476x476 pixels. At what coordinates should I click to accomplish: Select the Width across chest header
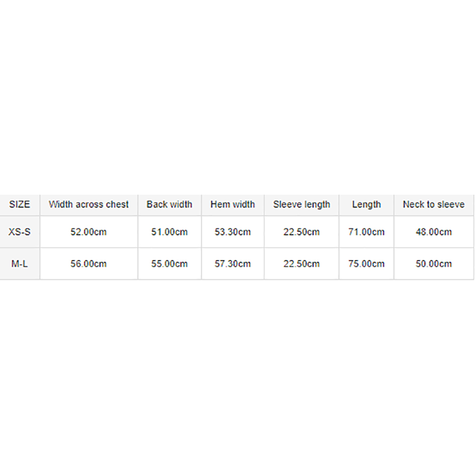tap(89, 205)
